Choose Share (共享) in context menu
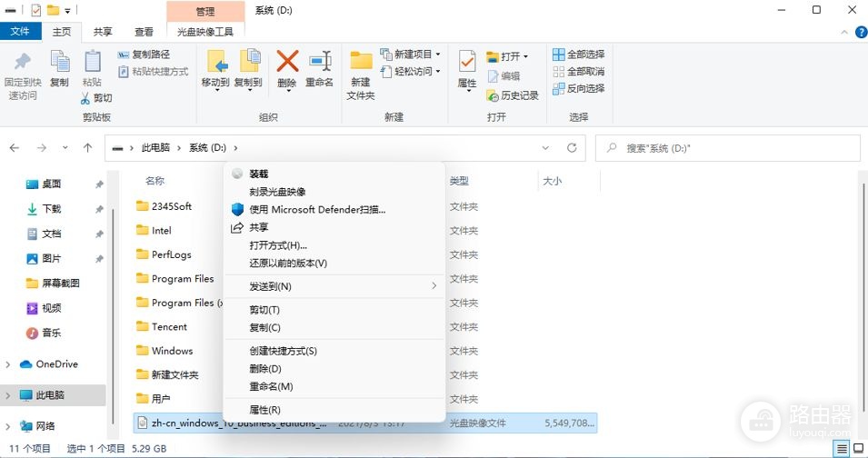Image resolution: width=868 pixels, height=458 pixels. pos(334,227)
